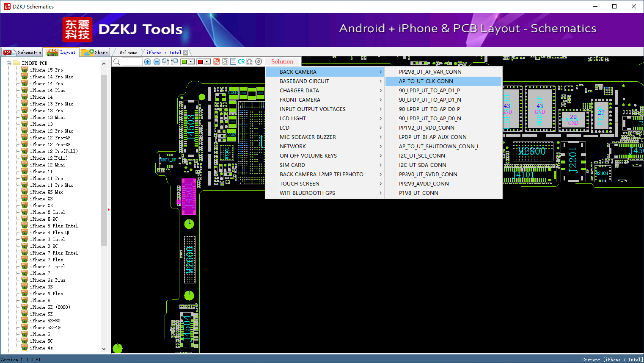644x363 pixels.
Task: Click the red overlapping squares toolbar icon
Action: [217, 62]
